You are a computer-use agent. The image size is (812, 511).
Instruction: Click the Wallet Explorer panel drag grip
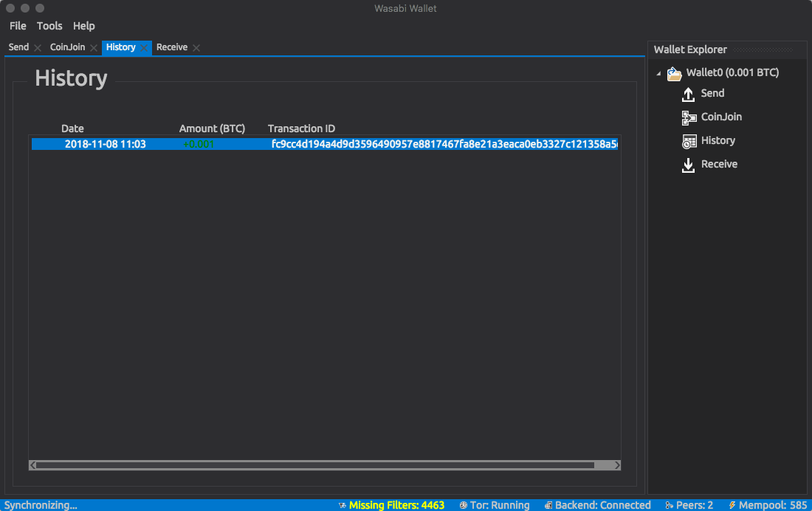point(763,49)
